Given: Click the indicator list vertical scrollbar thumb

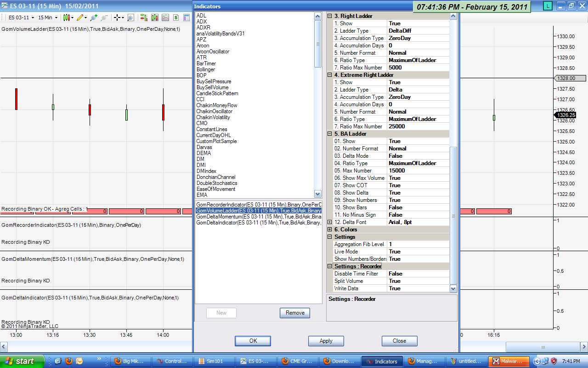Looking at the screenshot, I should [317, 44].
